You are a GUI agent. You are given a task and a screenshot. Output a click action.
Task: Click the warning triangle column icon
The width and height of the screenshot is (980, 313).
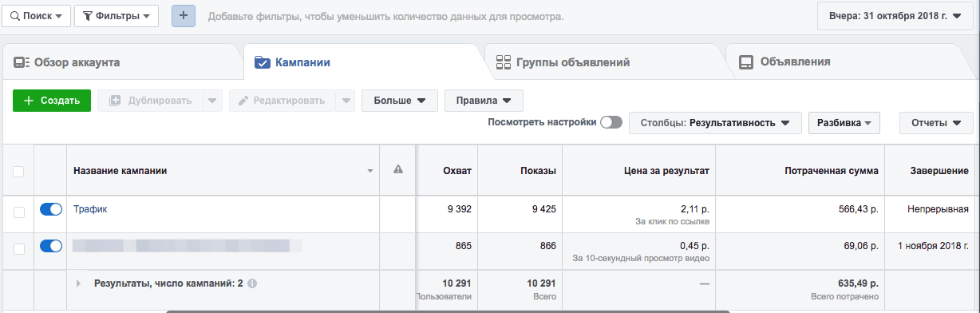click(398, 169)
